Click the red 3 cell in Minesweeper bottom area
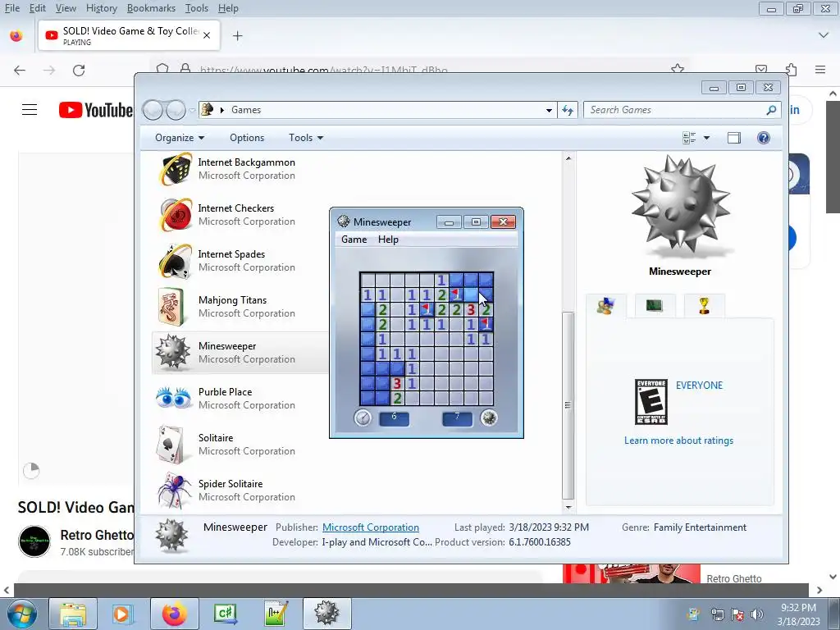 [x=397, y=383]
